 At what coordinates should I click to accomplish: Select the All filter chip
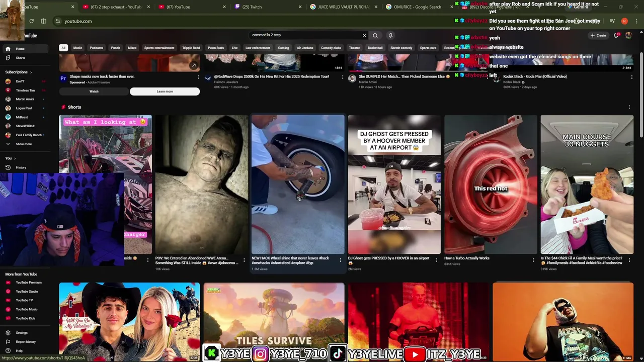(x=63, y=48)
